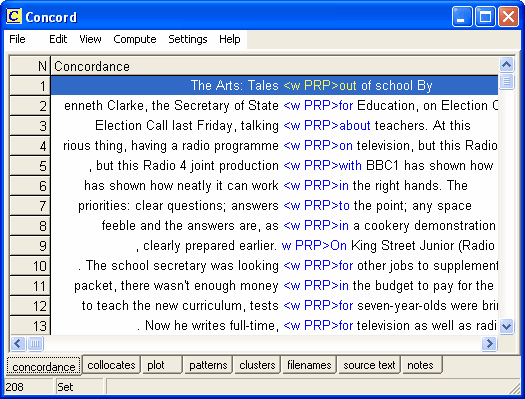Select row number 5 header
525x399 pixels.
[30, 166]
